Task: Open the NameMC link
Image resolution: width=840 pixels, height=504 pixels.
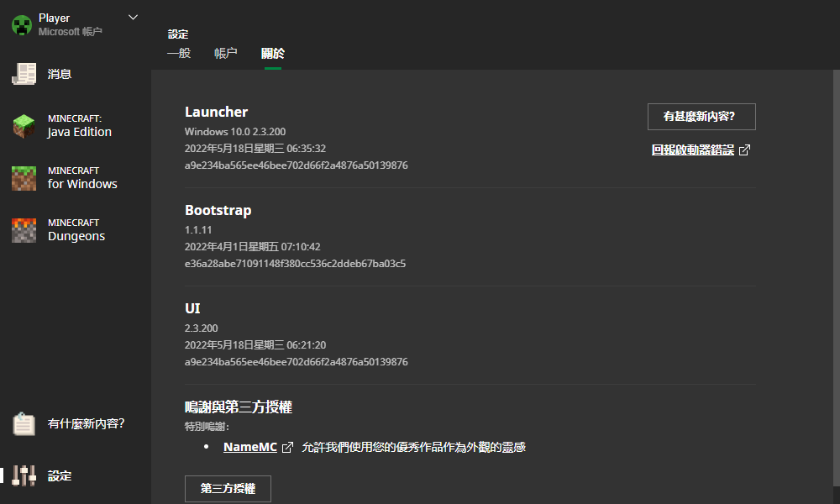Action: (250, 447)
